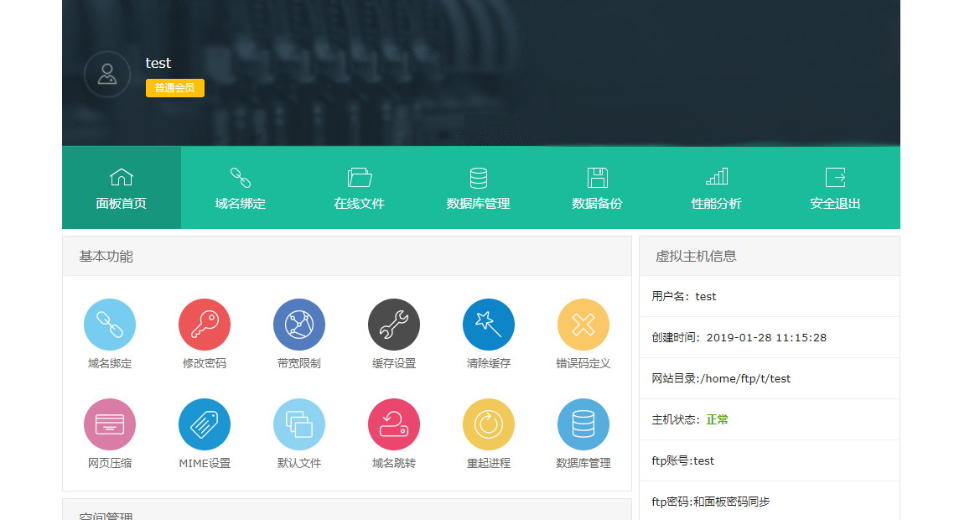Open the 域名绑定 (domain binding) function icon

pyautogui.click(x=109, y=324)
